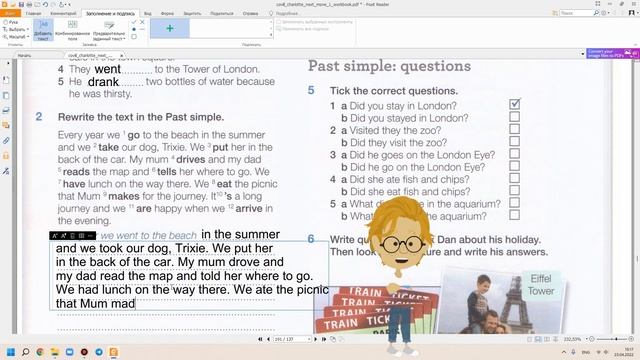Tick checkbox for question 5b about the aquarium

point(514,215)
